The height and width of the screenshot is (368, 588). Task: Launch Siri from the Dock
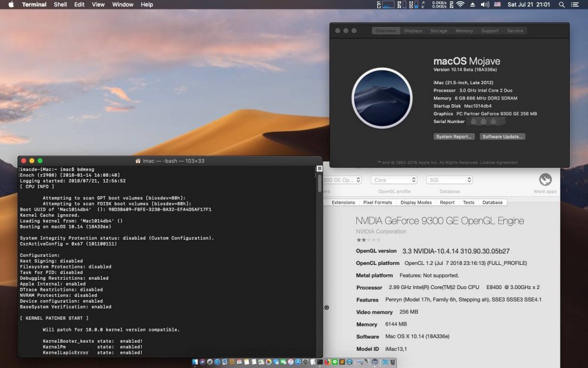202,362
